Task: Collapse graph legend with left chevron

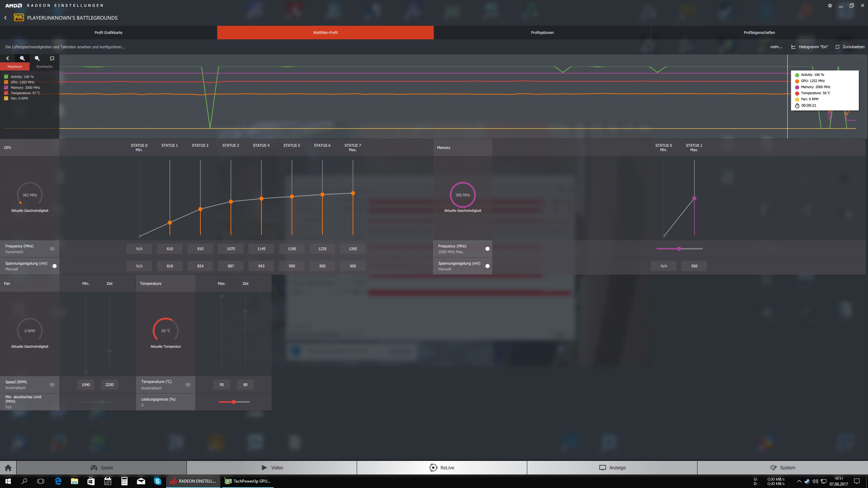Action: point(7,58)
